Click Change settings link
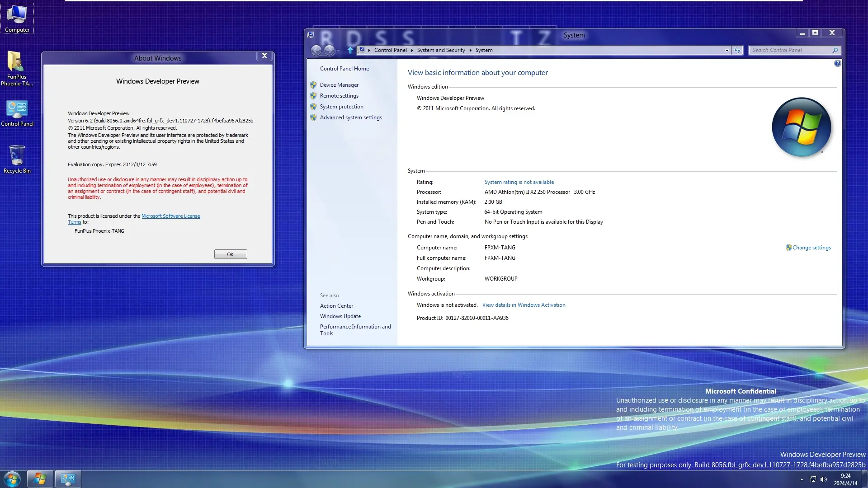 click(811, 248)
